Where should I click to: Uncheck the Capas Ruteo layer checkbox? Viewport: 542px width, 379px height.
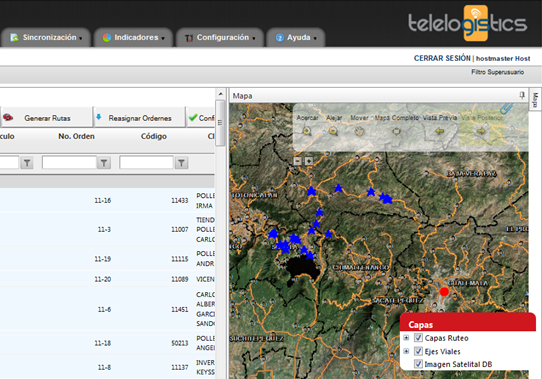tap(418, 338)
